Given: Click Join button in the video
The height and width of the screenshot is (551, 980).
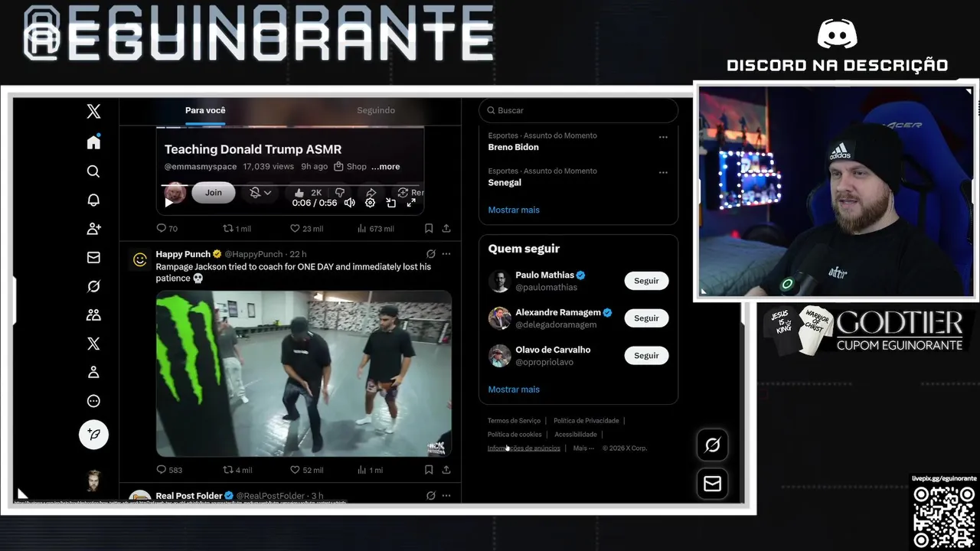Looking at the screenshot, I should tap(214, 193).
